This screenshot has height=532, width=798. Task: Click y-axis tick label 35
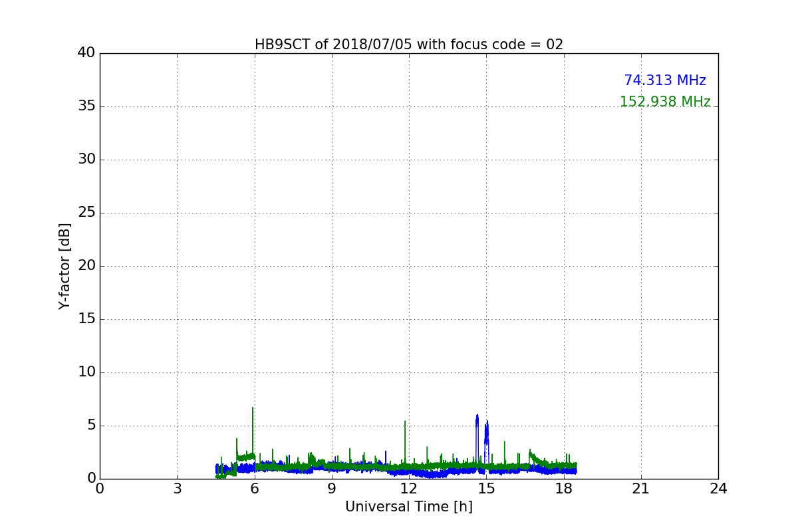pyautogui.click(x=86, y=106)
